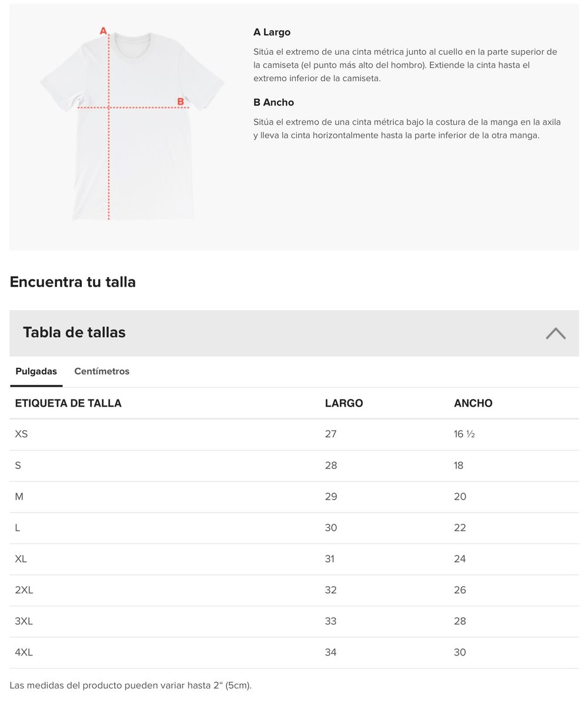Click the red A marker on shirt diagram
Viewport: 588px width, 712px height.
[103, 31]
